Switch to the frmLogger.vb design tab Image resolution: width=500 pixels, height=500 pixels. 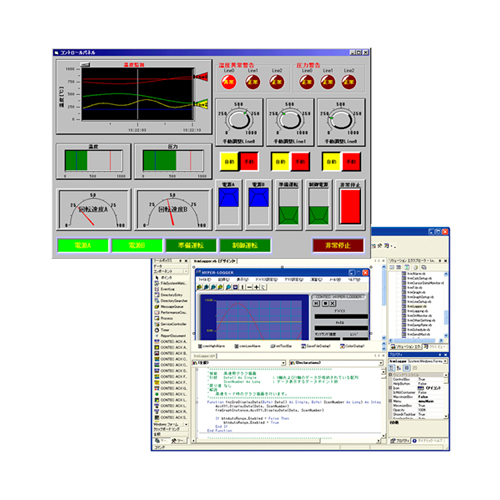pyautogui.click(x=215, y=261)
